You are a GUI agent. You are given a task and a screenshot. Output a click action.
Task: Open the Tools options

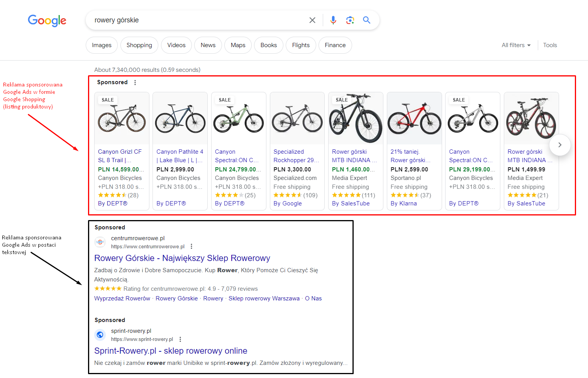pyautogui.click(x=550, y=45)
